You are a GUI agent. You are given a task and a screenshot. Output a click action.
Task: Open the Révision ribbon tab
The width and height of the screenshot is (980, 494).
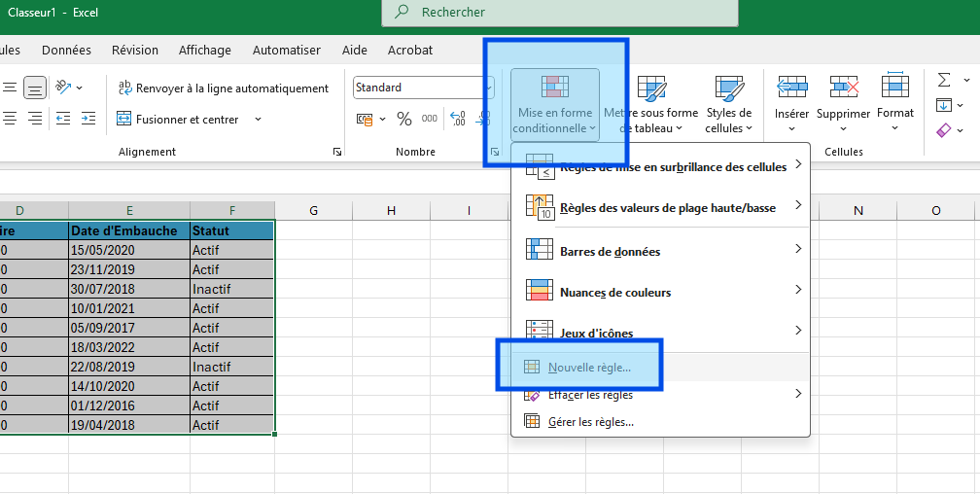[135, 50]
